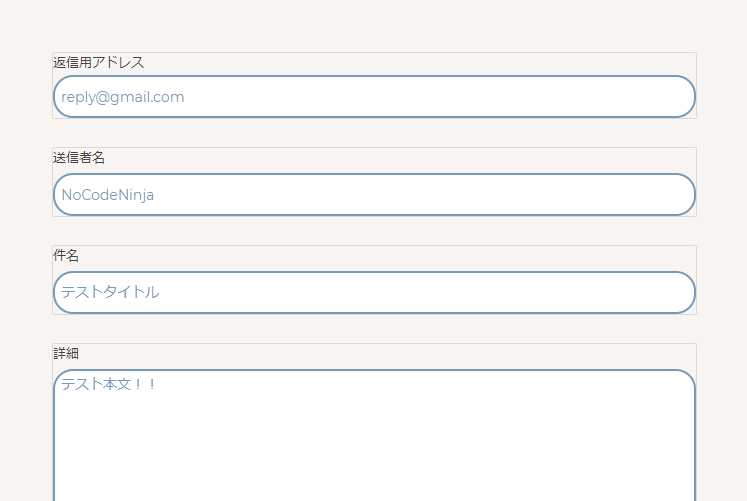The height and width of the screenshot is (501, 747).
Task: Click the 送信者名 label
Action: (x=79, y=158)
